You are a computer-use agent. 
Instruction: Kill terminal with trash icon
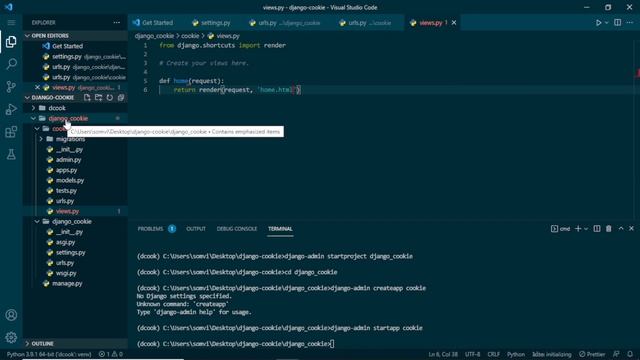click(x=609, y=229)
